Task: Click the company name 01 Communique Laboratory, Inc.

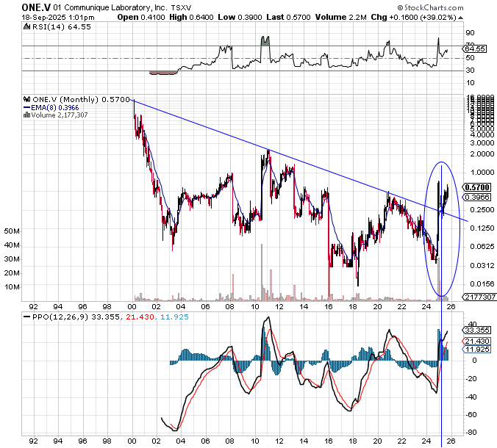Action: coord(110,7)
